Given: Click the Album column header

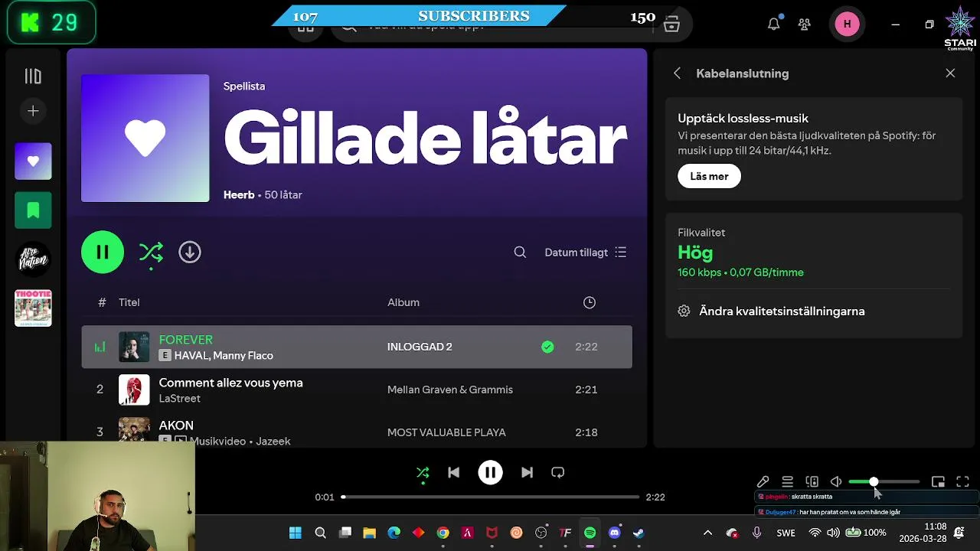Looking at the screenshot, I should (x=403, y=302).
